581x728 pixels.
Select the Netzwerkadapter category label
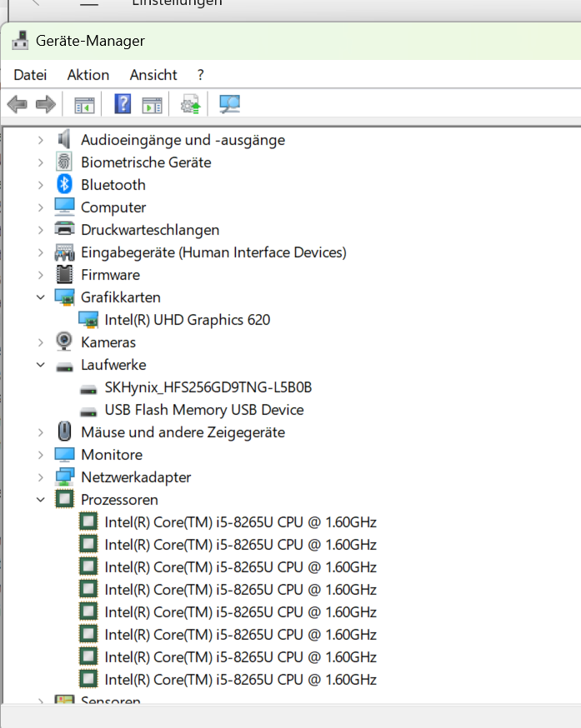point(136,477)
